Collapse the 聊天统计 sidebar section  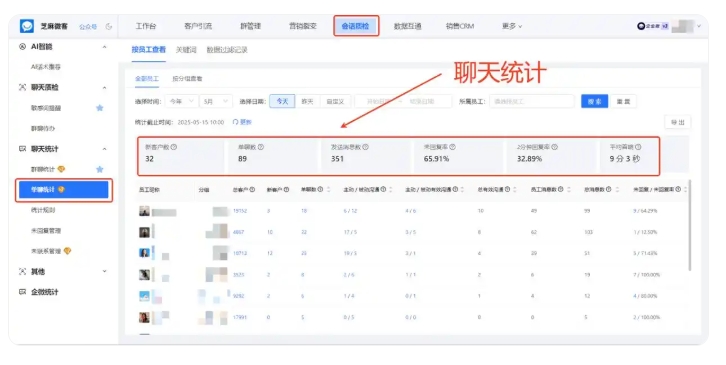[104, 149]
